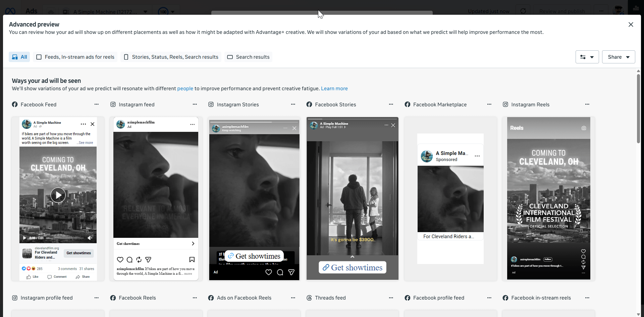Comment on the Facebook Feed ad post
This screenshot has width=644, height=317.
[57, 277]
